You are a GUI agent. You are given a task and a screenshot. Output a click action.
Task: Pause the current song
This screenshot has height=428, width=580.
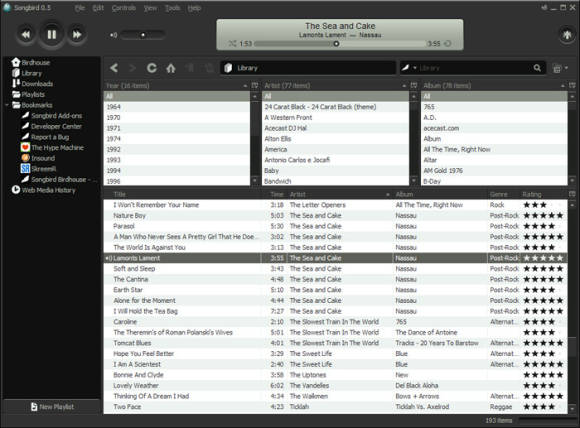pyautogui.click(x=51, y=35)
